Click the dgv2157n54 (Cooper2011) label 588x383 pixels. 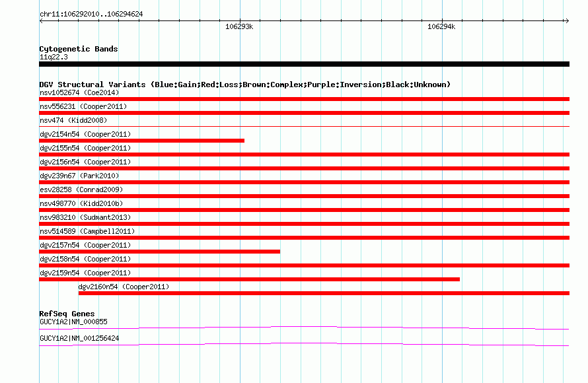(85, 245)
